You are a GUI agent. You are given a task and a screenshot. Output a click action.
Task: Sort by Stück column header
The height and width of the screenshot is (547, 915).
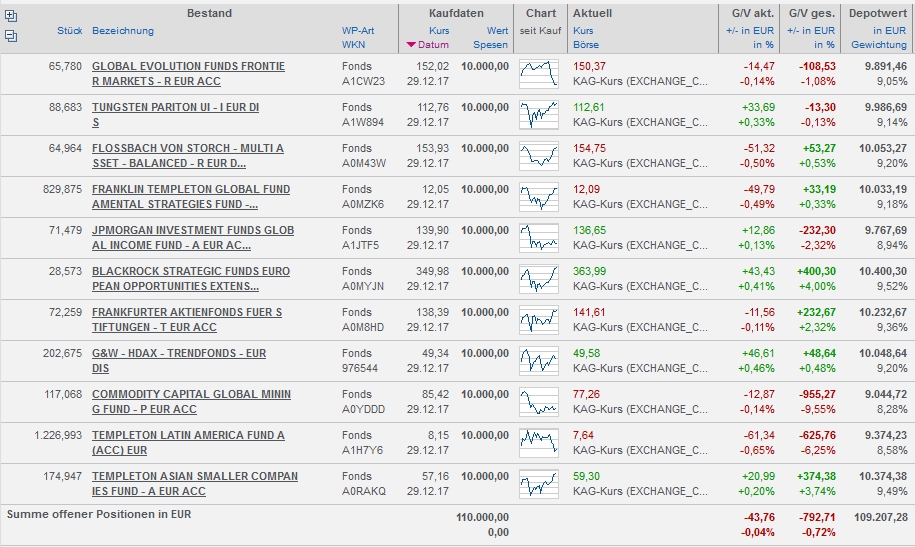coord(69,30)
